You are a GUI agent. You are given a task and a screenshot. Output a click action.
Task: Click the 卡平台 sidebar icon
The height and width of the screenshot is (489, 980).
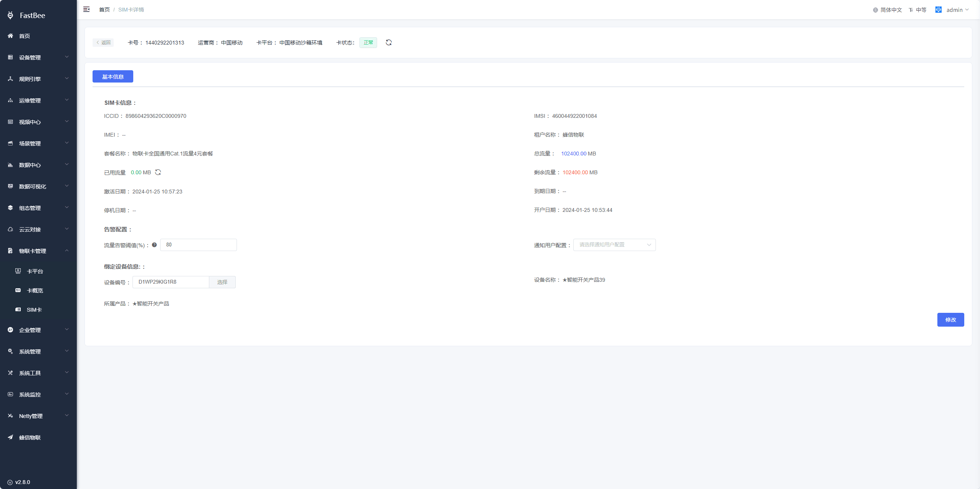(18, 271)
